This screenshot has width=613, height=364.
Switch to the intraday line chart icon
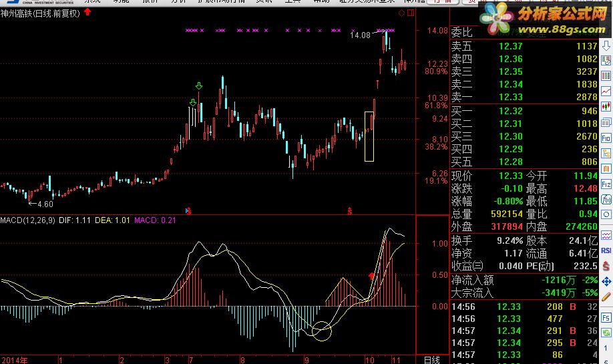point(606,91)
